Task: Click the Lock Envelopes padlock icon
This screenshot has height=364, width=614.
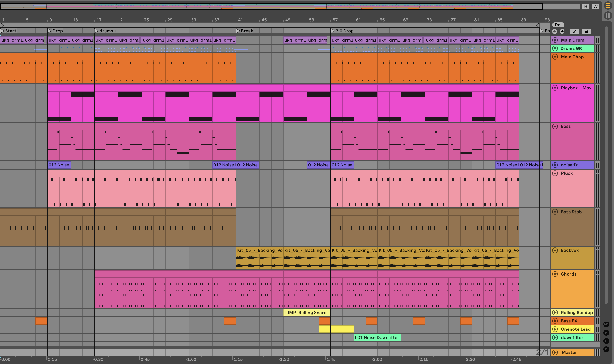Action: 587,31
